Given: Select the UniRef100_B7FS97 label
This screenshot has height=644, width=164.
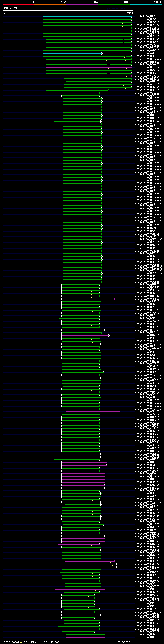Looking at the screenshot, I should coord(147,121).
